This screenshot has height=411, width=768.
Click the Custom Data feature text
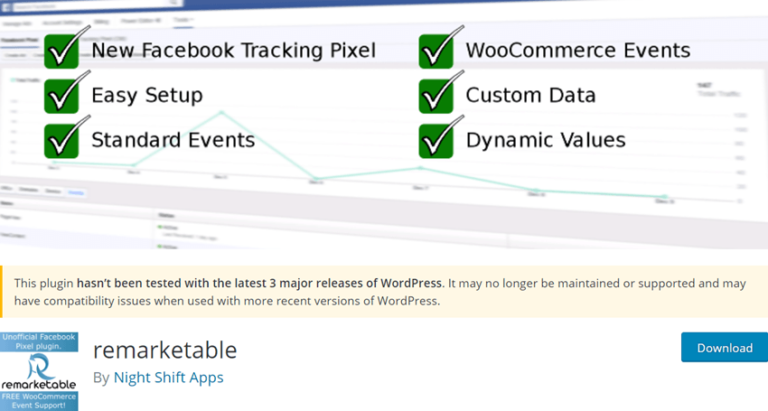pyautogui.click(x=531, y=95)
